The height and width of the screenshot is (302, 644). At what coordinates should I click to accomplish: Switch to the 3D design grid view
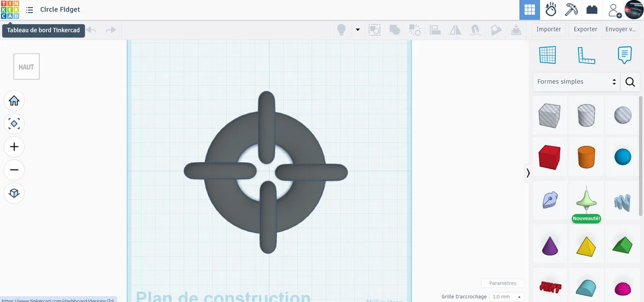click(530, 10)
